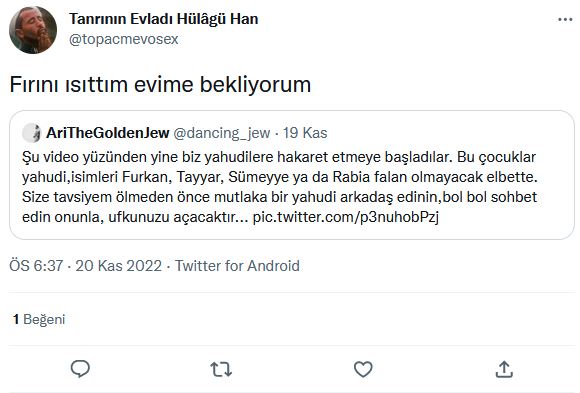Click AriTheGoldenJew small avatar in quote
Screen dimensions: 580x393
click(x=31, y=133)
